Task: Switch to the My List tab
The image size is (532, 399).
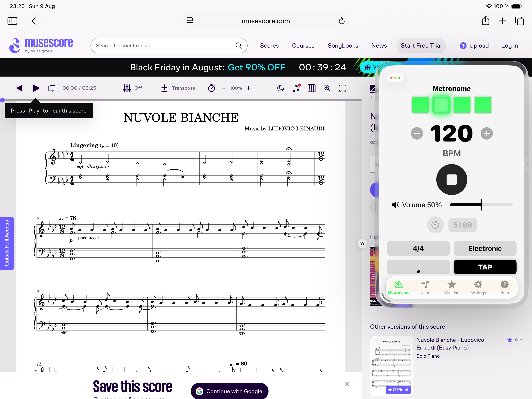Action: (451, 288)
